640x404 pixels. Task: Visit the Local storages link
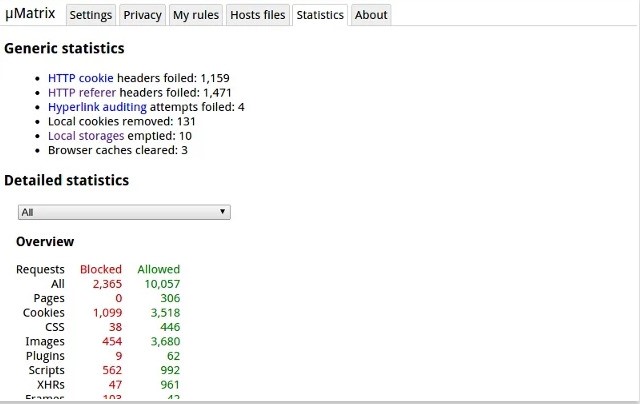coord(86,136)
